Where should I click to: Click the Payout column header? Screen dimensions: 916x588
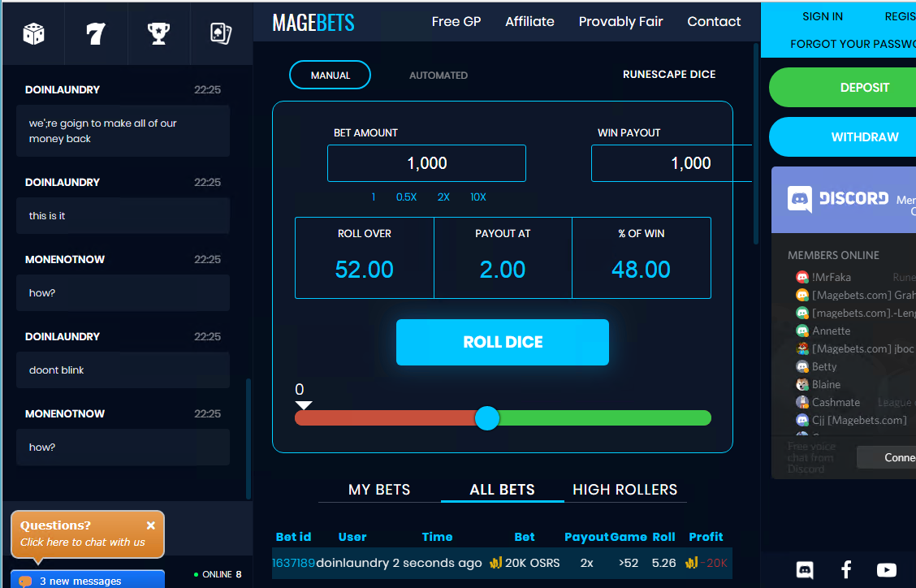click(586, 537)
